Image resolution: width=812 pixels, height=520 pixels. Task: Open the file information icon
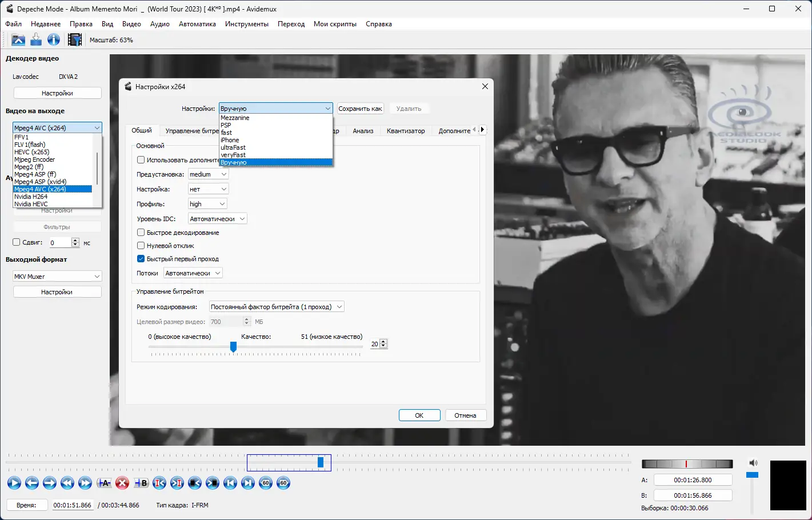click(x=54, y=40)
